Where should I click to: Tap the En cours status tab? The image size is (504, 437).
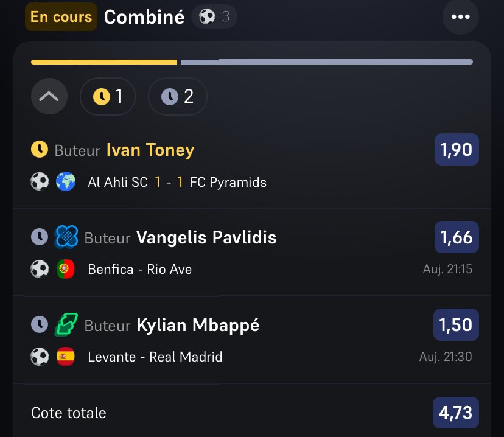pyautogui.click(x=61, y=16)
